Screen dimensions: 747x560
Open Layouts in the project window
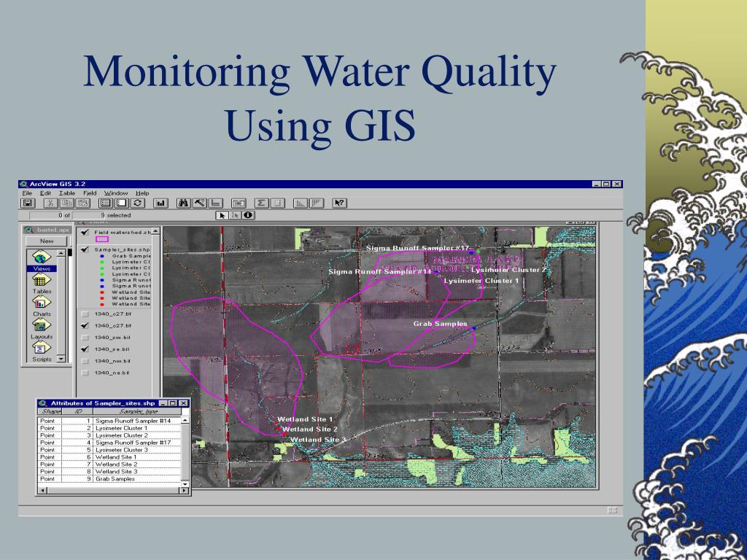[42, 330]
